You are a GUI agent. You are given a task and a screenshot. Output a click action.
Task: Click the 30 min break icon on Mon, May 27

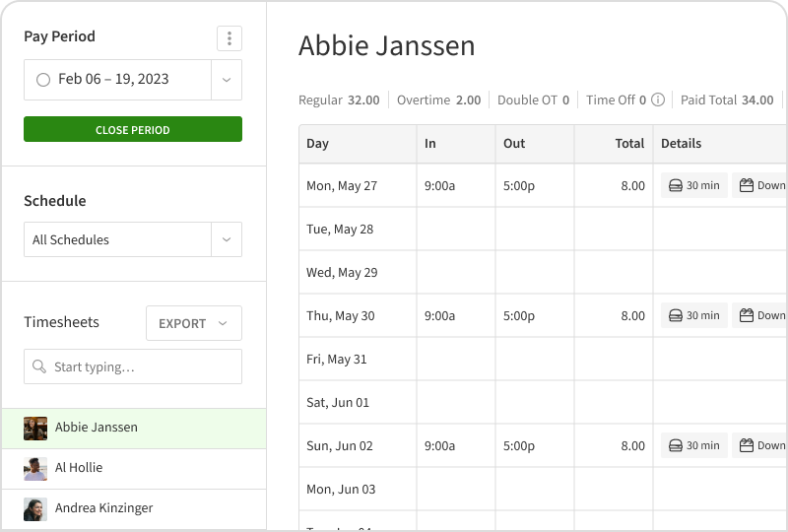(676, 185)
